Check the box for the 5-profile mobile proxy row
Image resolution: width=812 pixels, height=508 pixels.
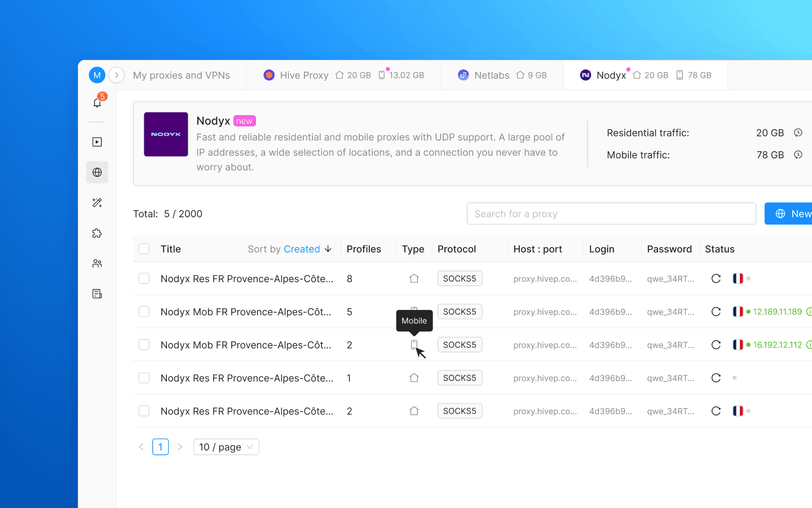(144, 312)
